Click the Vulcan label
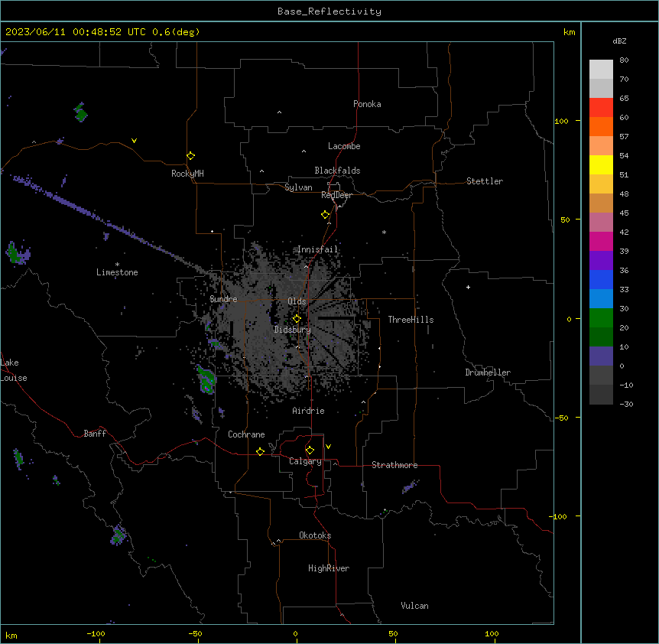659x644 pixels. 414,606
